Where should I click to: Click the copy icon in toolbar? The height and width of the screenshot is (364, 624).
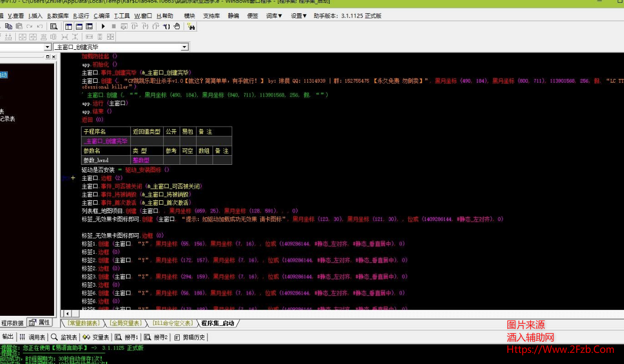(10, 26)
